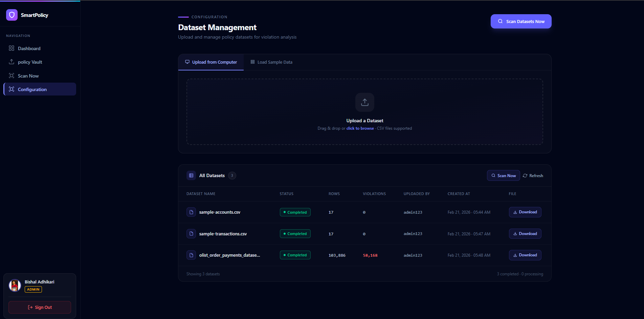
Task: Click the SmartPolicy shield logo icon
Action: point(12,15)
